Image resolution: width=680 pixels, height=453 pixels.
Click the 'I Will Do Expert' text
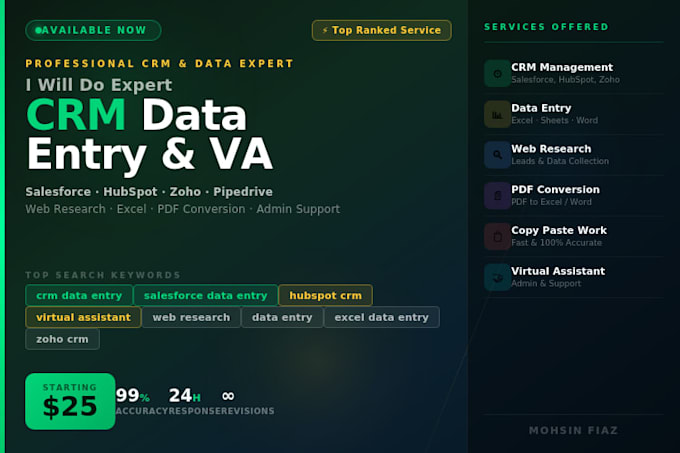[x=99, y=85]
